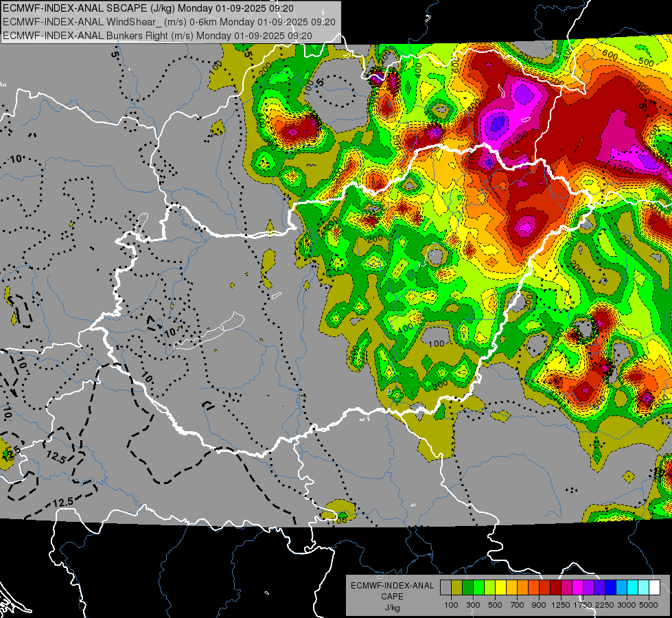
Task: Click the brick red swatch right of 900 tick
Action: tap(545, 588)
